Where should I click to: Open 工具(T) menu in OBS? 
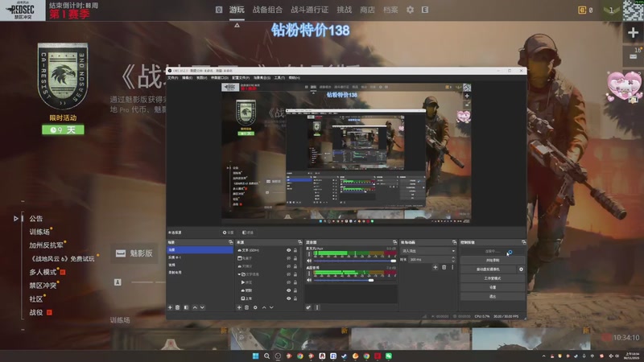coord(279,77)
